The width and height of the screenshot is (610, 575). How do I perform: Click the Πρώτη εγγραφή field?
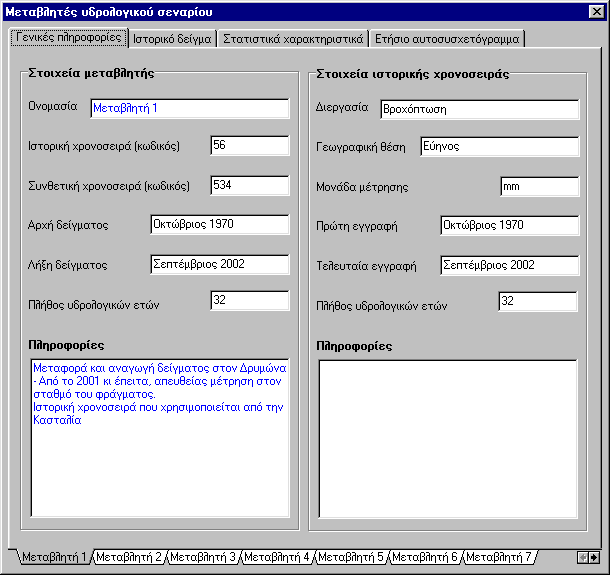[510, 225]
